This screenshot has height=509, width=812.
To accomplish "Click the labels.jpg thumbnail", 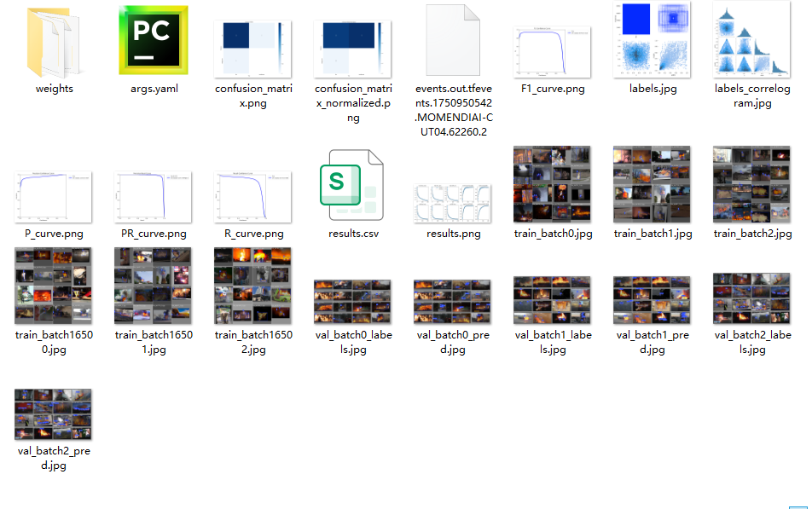I will point(652,39).
